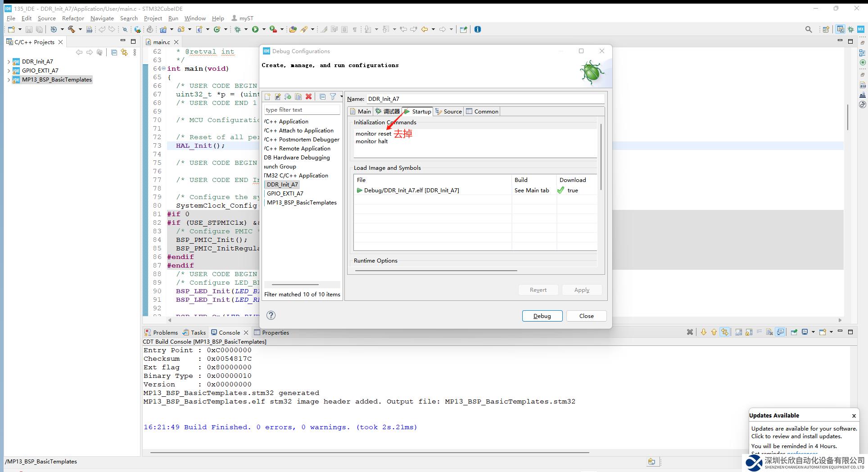Click the type filter text field
Screen dimensions: 868x472
302,110
